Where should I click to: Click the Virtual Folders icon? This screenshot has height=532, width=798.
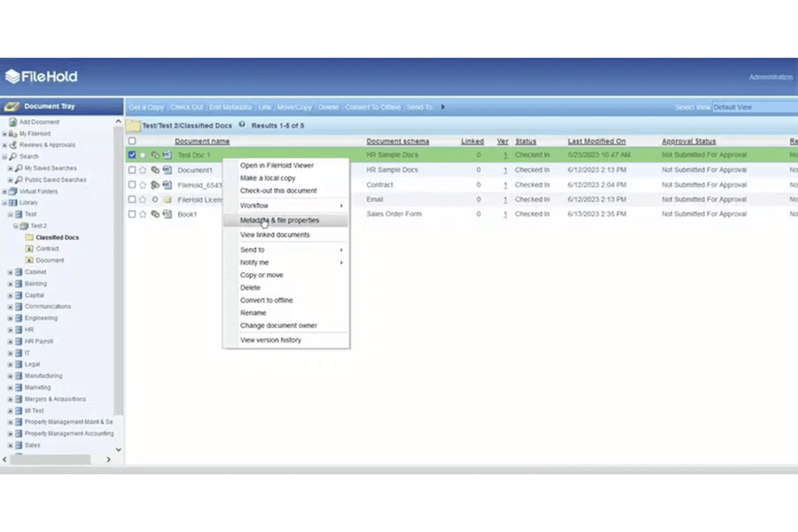[13, 191]
